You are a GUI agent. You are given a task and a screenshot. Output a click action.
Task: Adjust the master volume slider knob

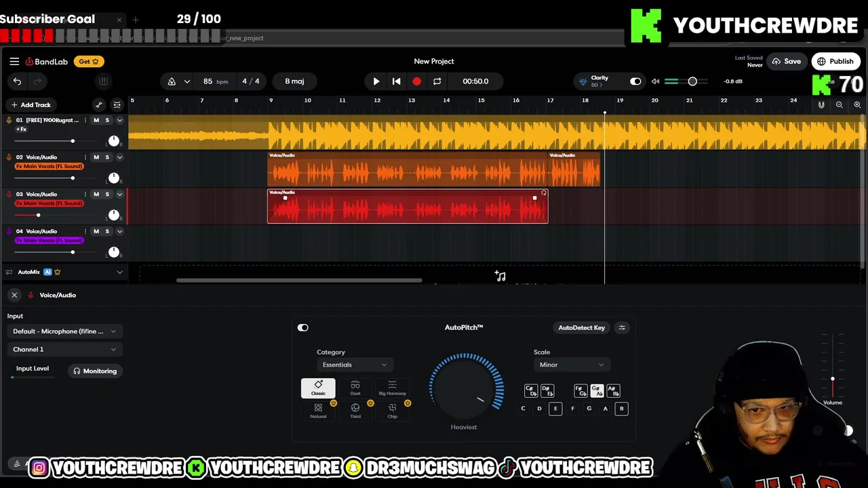[x=692, y=81]
